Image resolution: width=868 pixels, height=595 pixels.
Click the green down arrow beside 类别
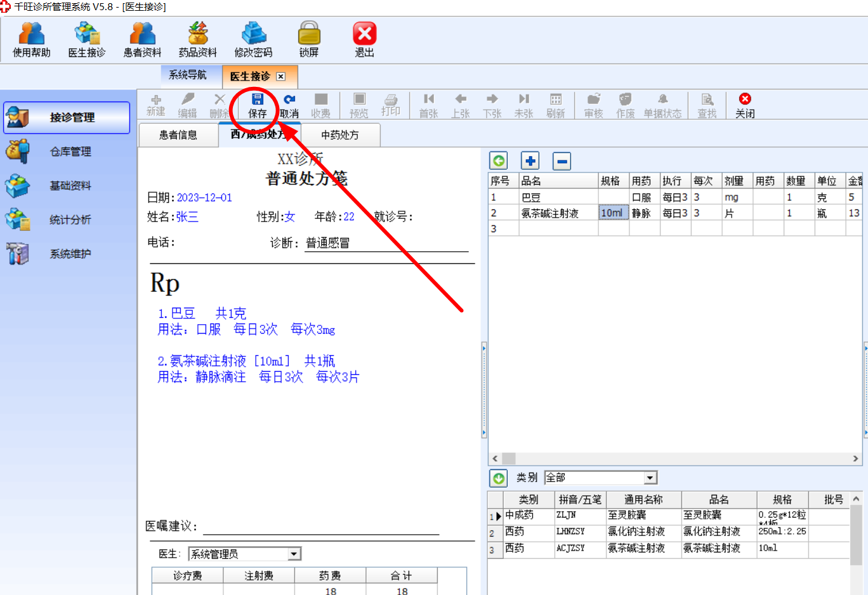[x=499, y=478]
